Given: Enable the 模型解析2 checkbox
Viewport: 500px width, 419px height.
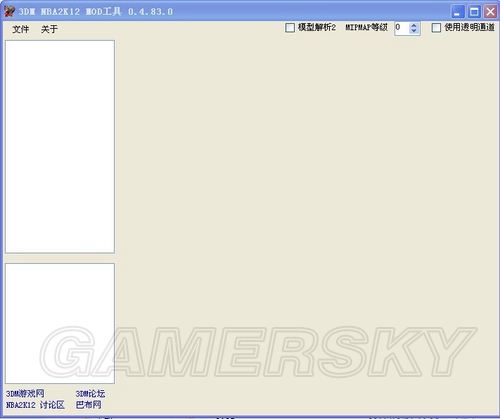Looking at the screenshot, I should pos(290,27).
